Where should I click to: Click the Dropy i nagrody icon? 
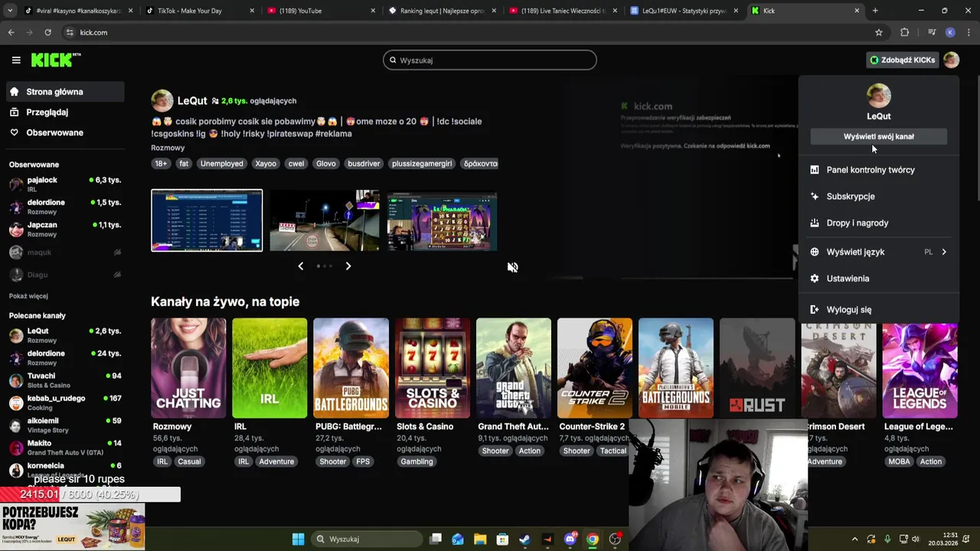(815, 223)
